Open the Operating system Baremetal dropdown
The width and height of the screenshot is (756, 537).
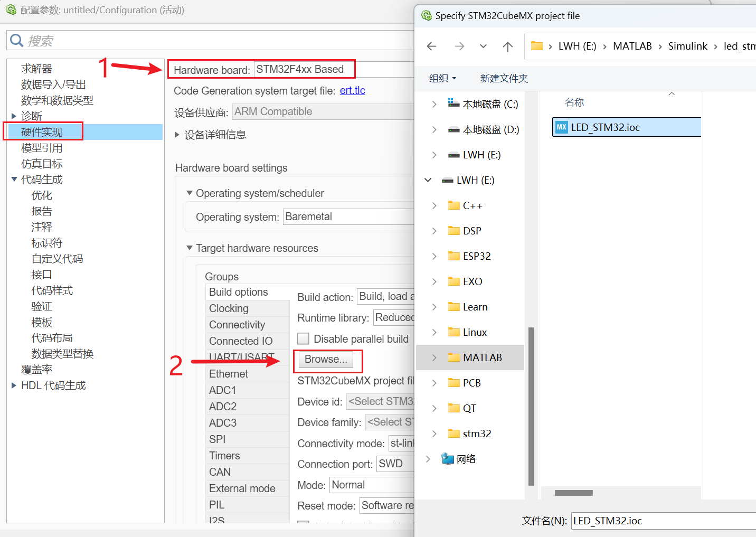pos(348,216)
